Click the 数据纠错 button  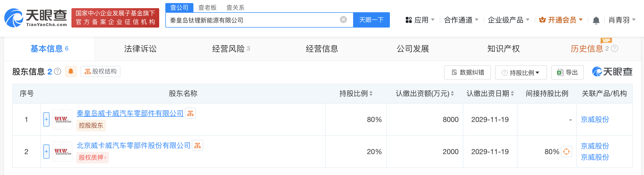click(x=467, y=72)
